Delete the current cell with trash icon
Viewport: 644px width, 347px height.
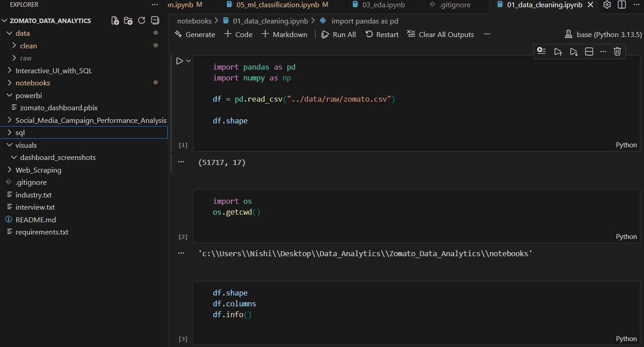[x=617, y=52]
